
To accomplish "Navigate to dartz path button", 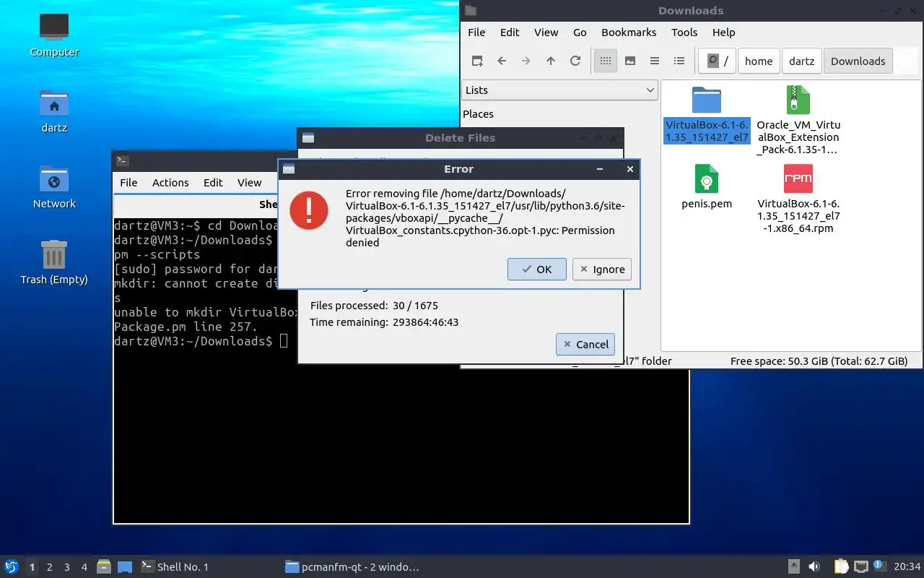I will tap(801, 61).
